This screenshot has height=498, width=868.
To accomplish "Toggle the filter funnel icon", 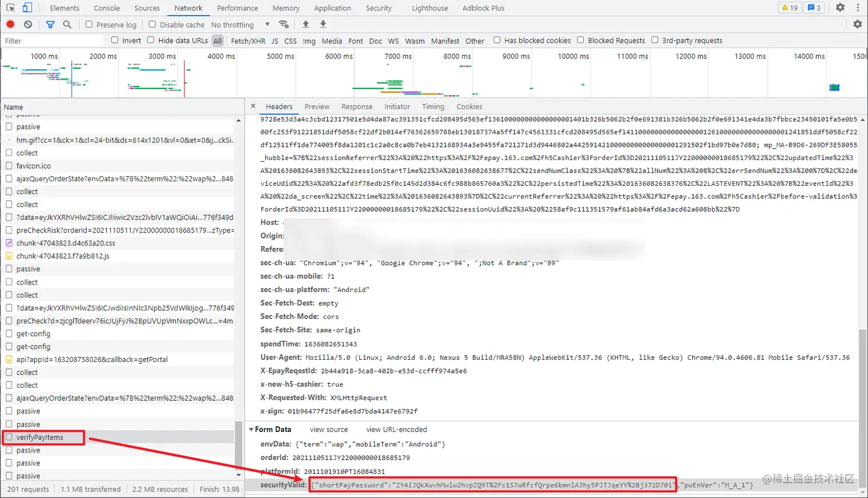I will point(50,25).
